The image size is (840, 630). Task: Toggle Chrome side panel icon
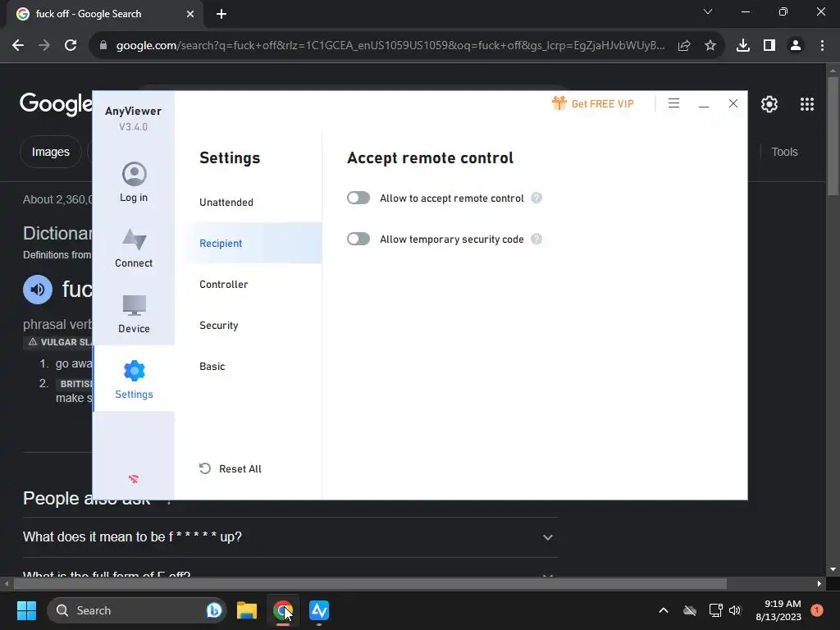[x=769, y=46]
